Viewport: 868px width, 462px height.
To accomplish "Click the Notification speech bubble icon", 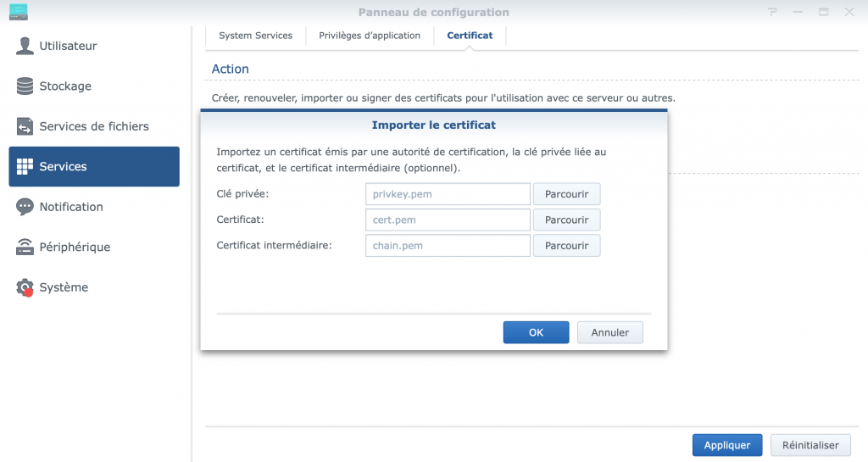I will [25, 207].
